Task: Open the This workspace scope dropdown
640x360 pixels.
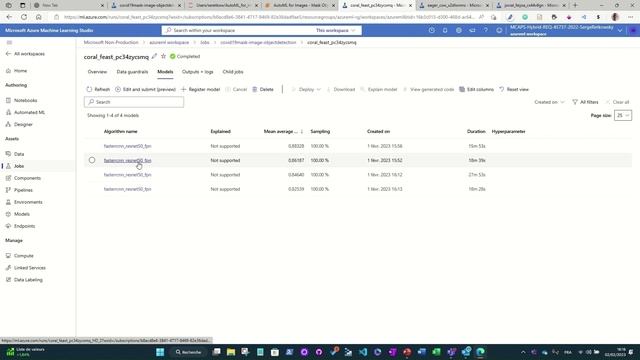Action: (336, 30)
